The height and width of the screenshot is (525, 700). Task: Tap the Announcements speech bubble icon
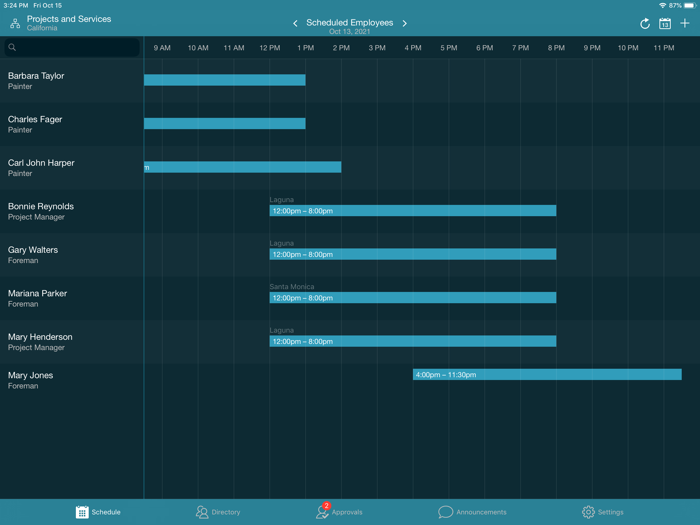pyautogui.click(x=446, y=512)
